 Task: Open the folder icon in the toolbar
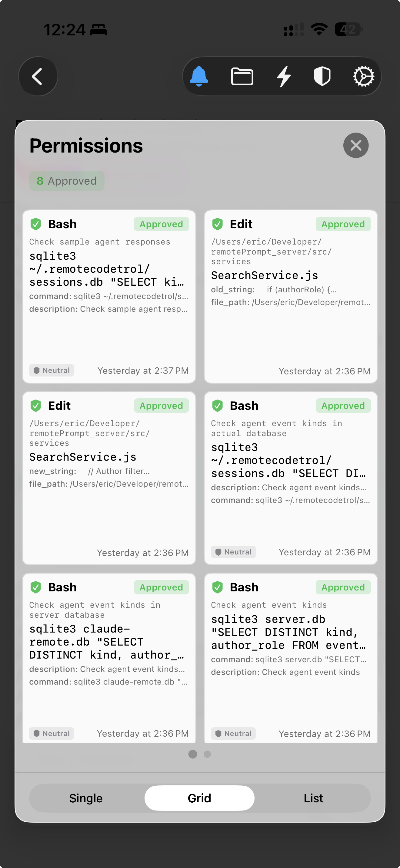pyautogui.click(x=242, y=76)
